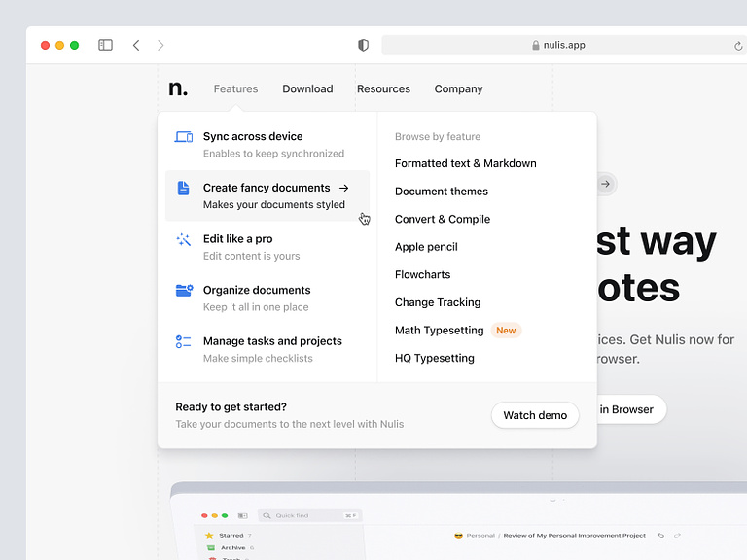Click the Organize documents folder icon
The height and width of the screenshot is (560, 747).
183,291
